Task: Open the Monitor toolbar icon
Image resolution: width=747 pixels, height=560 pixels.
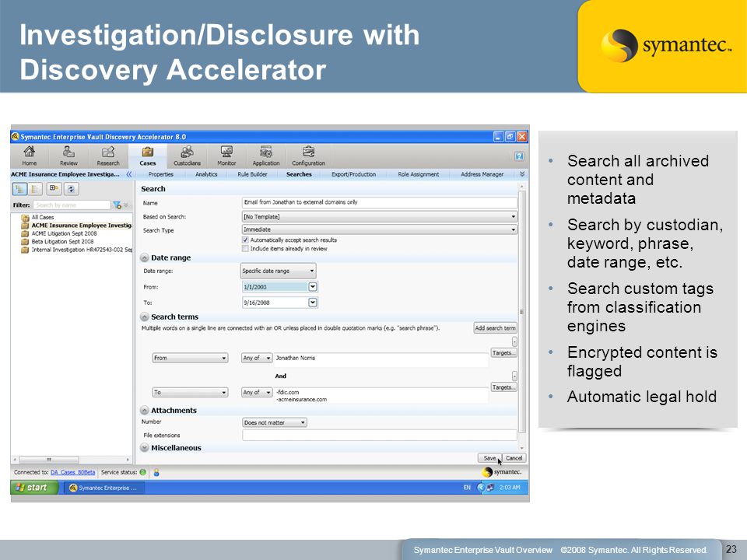Action: (226, 156)
